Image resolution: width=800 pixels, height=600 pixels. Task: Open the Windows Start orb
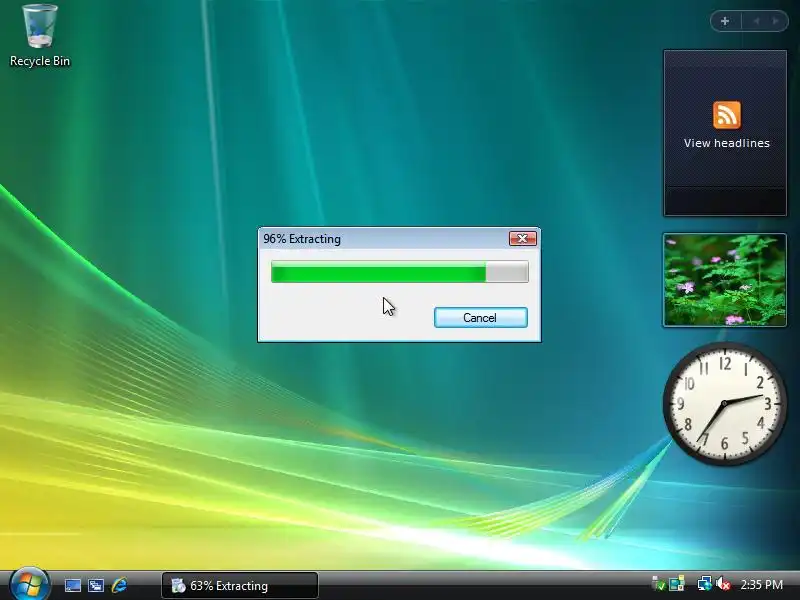30,584
